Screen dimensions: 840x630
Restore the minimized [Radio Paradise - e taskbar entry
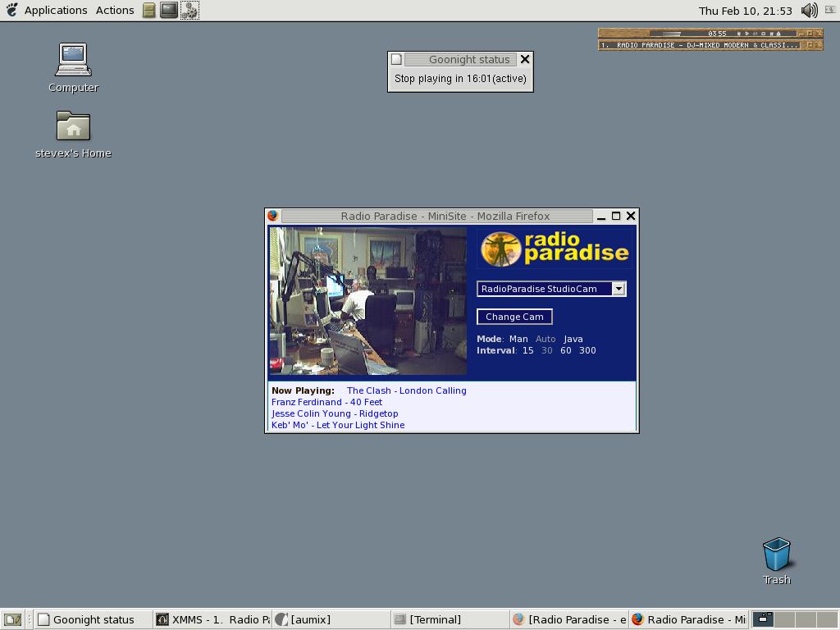click(569, 620)
